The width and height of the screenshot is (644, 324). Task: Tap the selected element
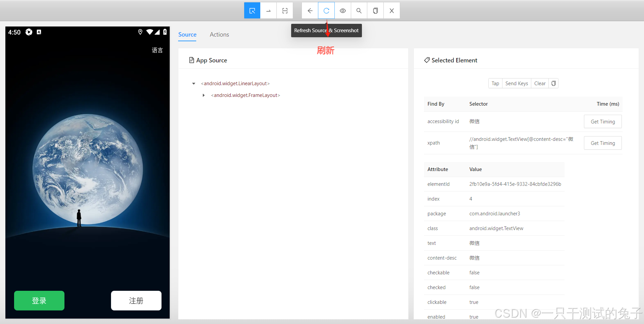click(495, 84)
